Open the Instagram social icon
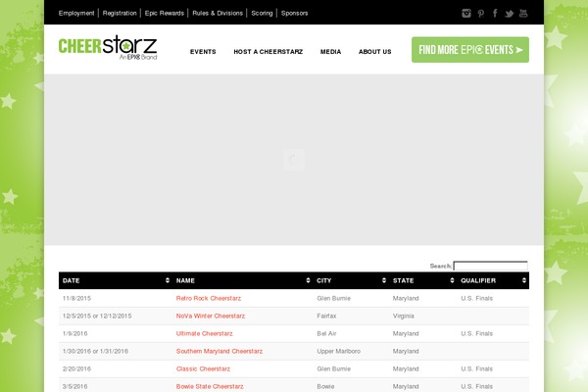This screenshot has width=588, height=392. (466, 13)
